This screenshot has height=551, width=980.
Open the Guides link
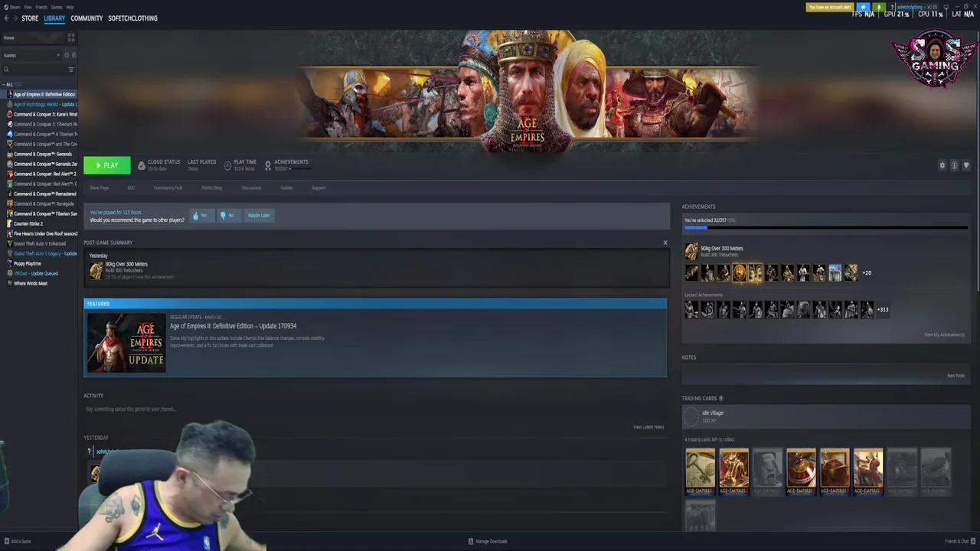click(286, 187)
